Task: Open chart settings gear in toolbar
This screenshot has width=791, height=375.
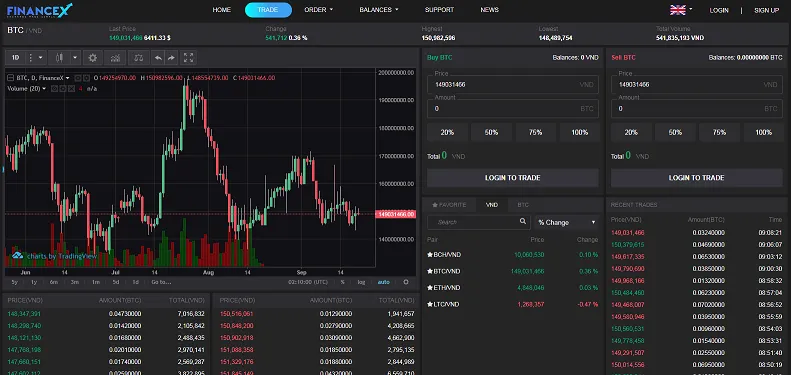Action: [x=92, y=58]
